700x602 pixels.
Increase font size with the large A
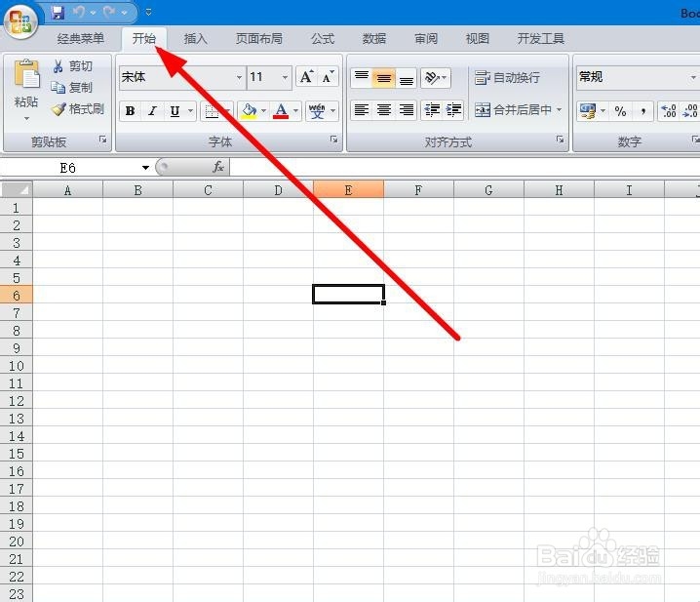[306, 77]
